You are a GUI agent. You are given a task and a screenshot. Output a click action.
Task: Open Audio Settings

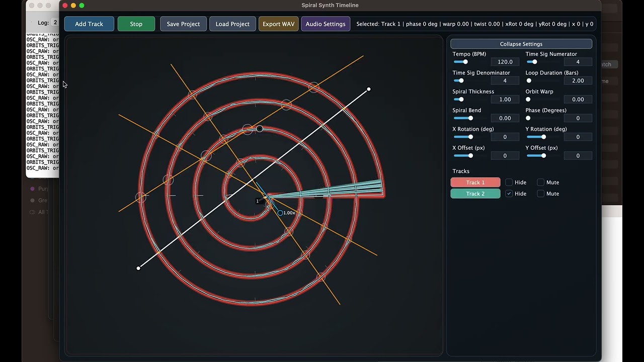326,24
